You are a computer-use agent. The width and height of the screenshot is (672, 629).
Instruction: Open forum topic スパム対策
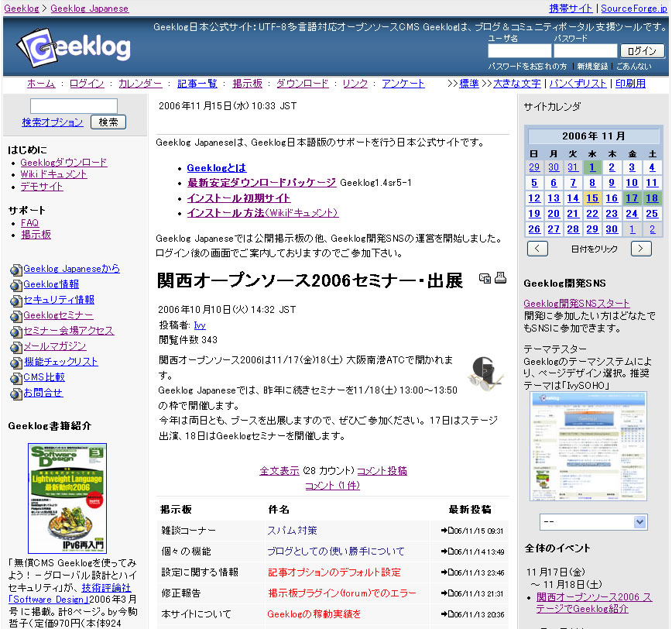(292, 531)
